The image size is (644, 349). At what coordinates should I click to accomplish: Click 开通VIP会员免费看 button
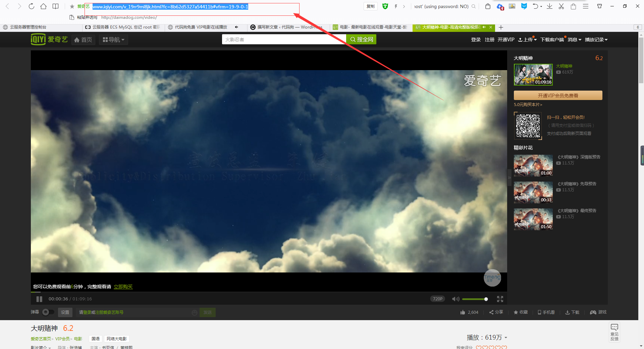click(558, 95)
